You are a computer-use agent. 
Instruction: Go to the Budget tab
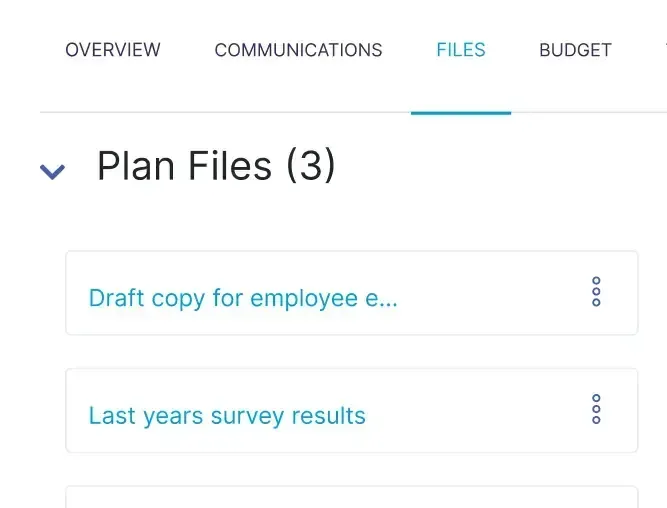pyautogui.click(x=575, y=50)
